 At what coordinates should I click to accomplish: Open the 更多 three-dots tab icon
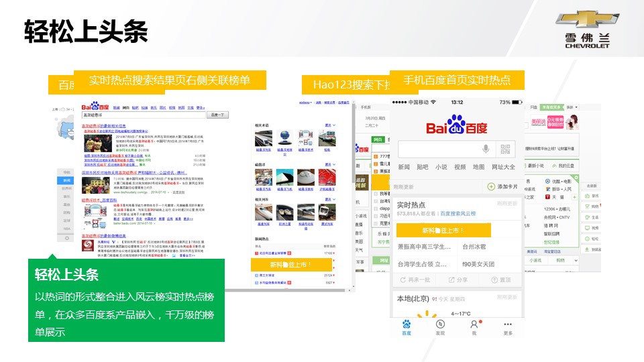508,324
